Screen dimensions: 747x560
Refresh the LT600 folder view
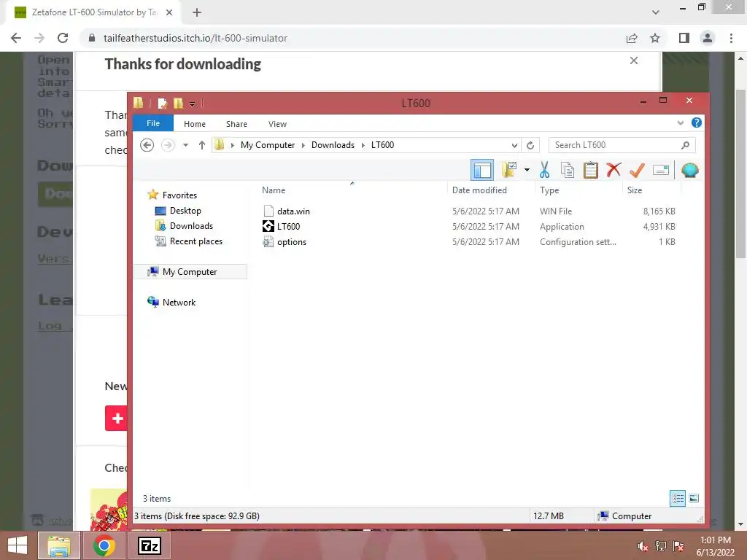click(x=530, y=145)
